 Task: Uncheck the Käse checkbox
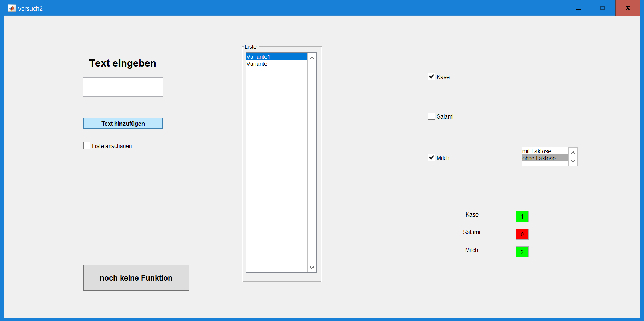(x=432, y=76)
